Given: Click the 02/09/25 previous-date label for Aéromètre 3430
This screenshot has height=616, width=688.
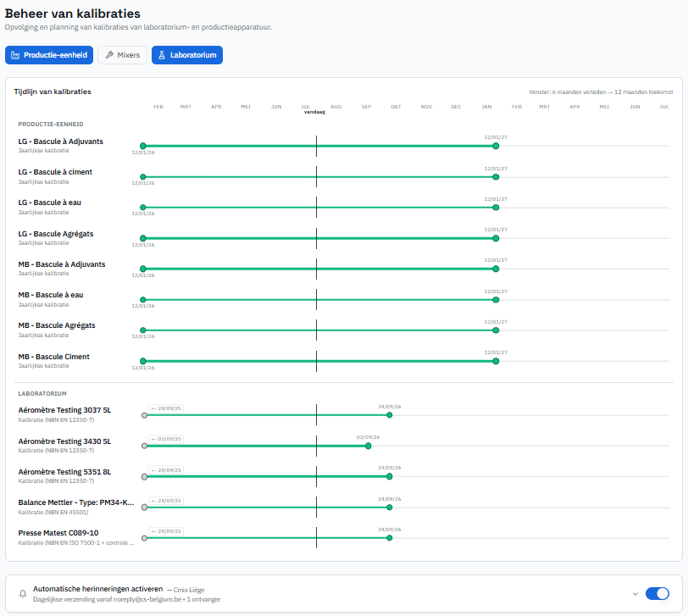Looking at the screenshot, I should pos(166,439).
